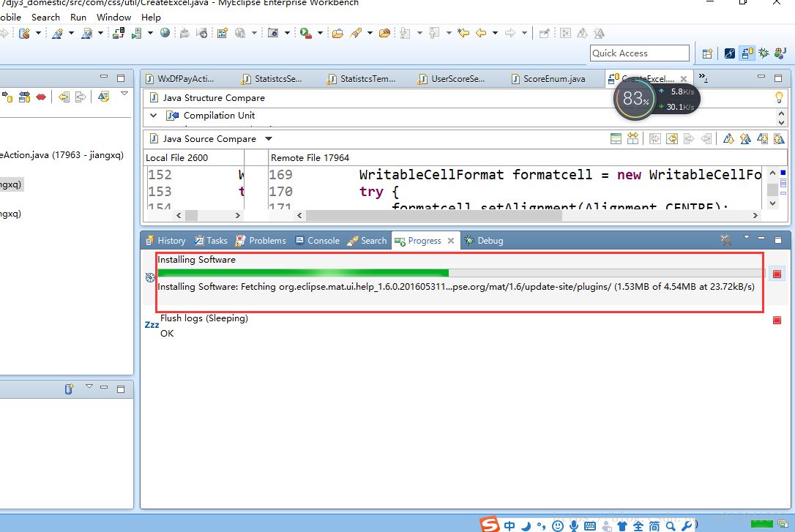Image resolution: width=795 pixels, height=532 pixels.
Task: Click the Last Edit Location star-arrow icon
Action: click(463, 33)
